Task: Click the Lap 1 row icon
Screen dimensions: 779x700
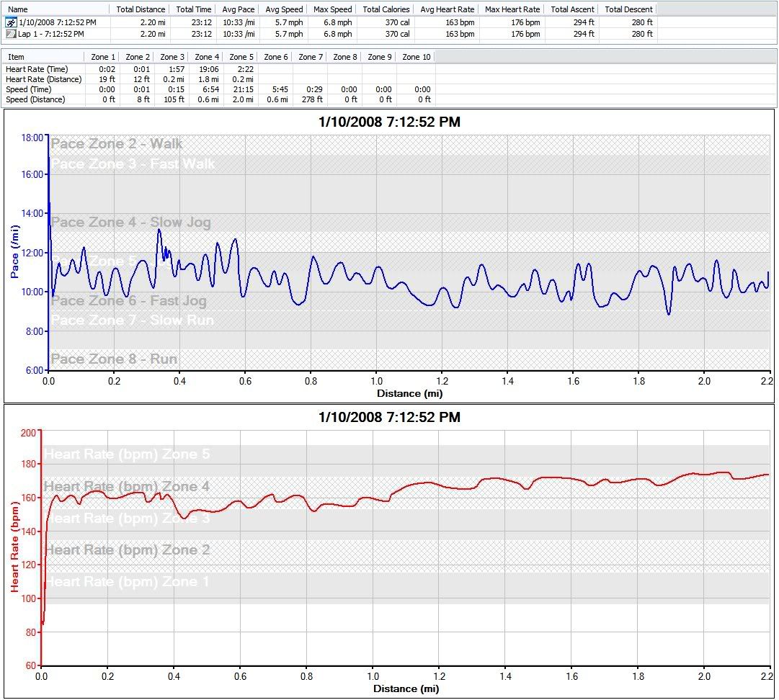Action: tap(11, 34)
